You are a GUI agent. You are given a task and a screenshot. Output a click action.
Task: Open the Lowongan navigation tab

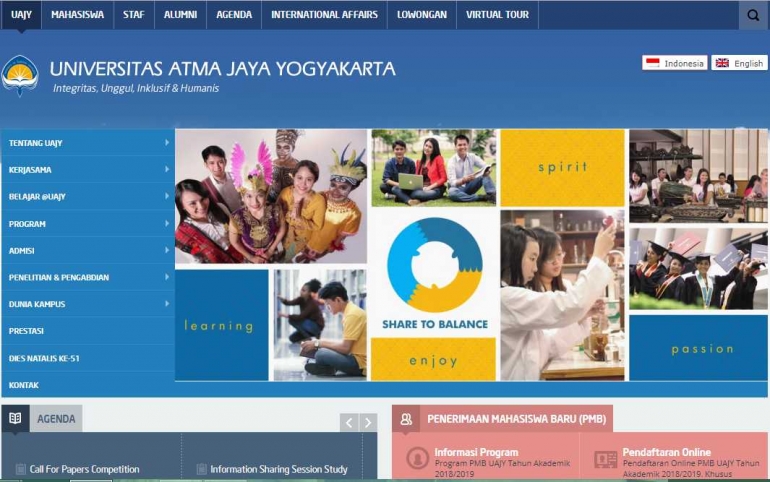[422, 15]
